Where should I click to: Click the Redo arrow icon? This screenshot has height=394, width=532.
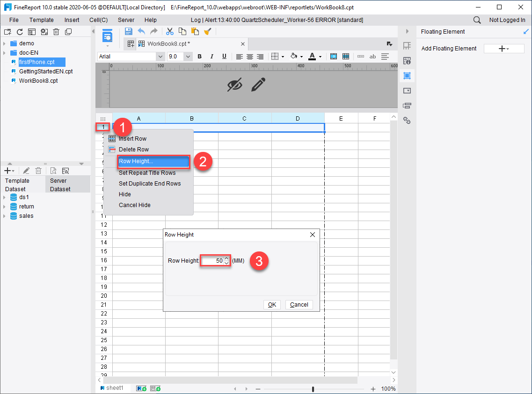(x=153, y=31)
